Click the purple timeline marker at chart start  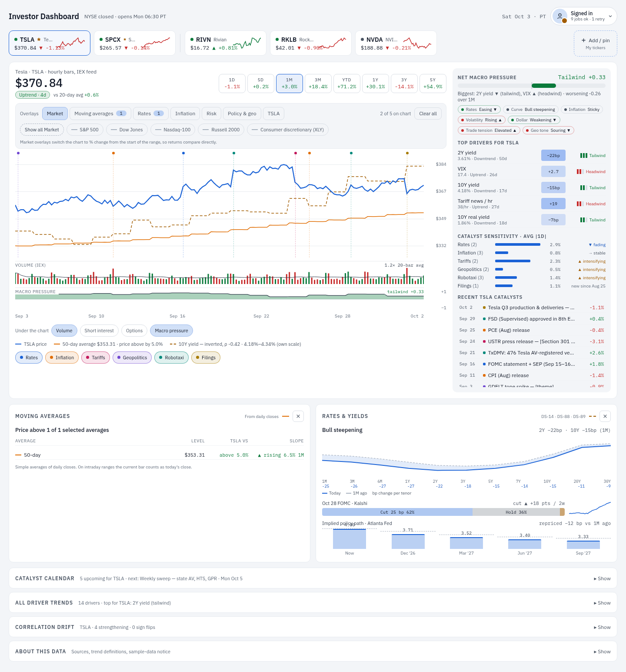coord(18,153)
